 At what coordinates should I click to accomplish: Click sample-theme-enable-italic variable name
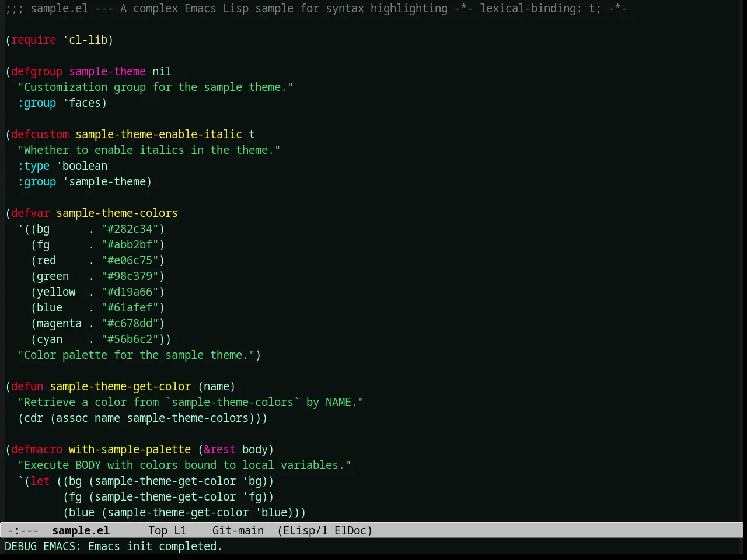[x=159, y=134]
